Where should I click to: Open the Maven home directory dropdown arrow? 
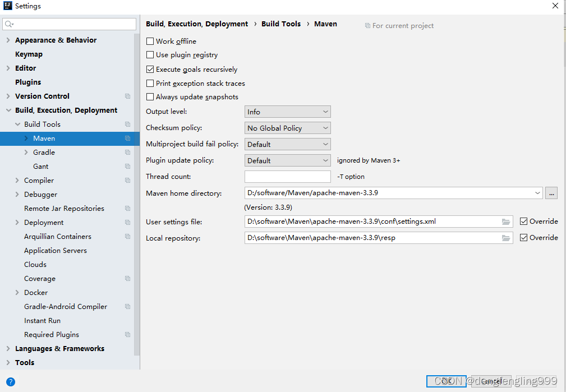pyautogui.click(x=537, y=193)
